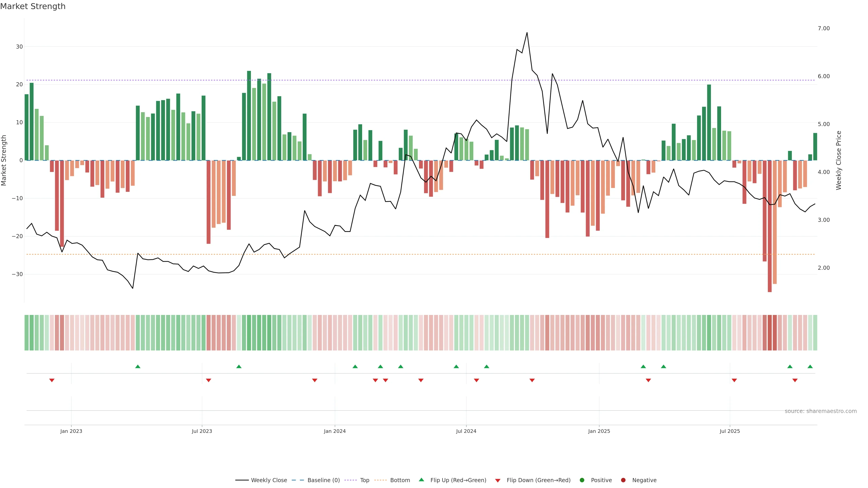Click the dark red Negative legend dot
868x488 pixels.
623,480
